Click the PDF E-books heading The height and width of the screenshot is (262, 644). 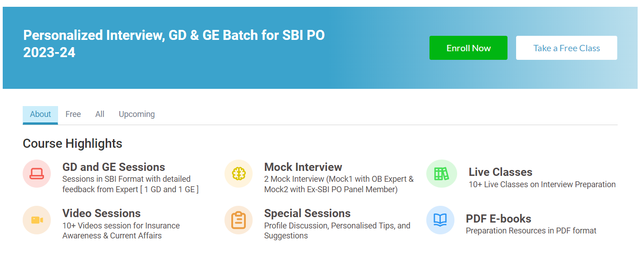click(498, 218)
